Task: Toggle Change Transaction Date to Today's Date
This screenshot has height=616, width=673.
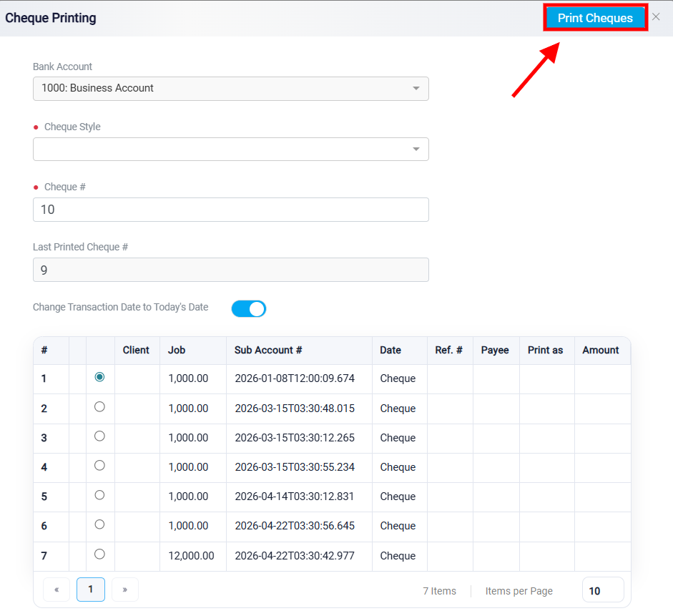Action: tap(249, 308)
